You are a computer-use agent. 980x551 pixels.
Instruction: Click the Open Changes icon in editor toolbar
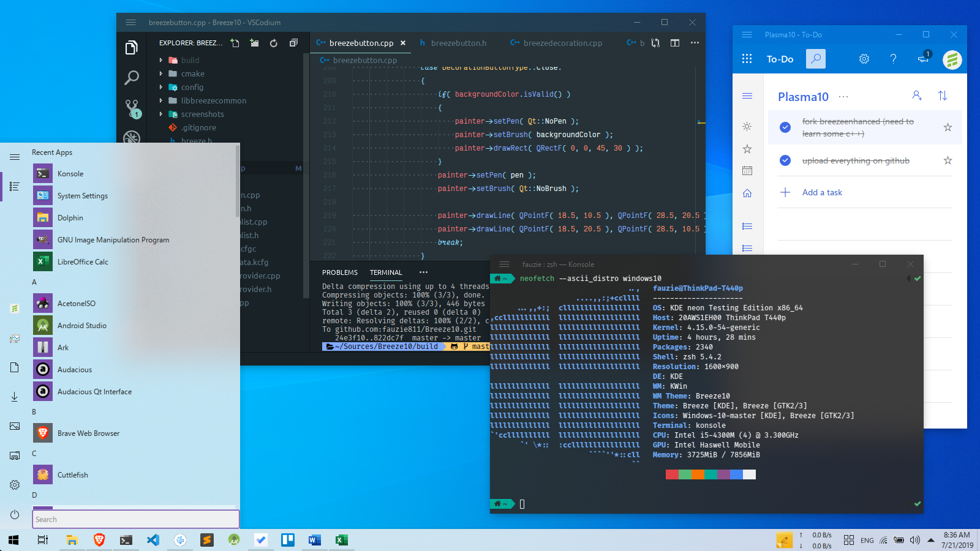[655, 43]
